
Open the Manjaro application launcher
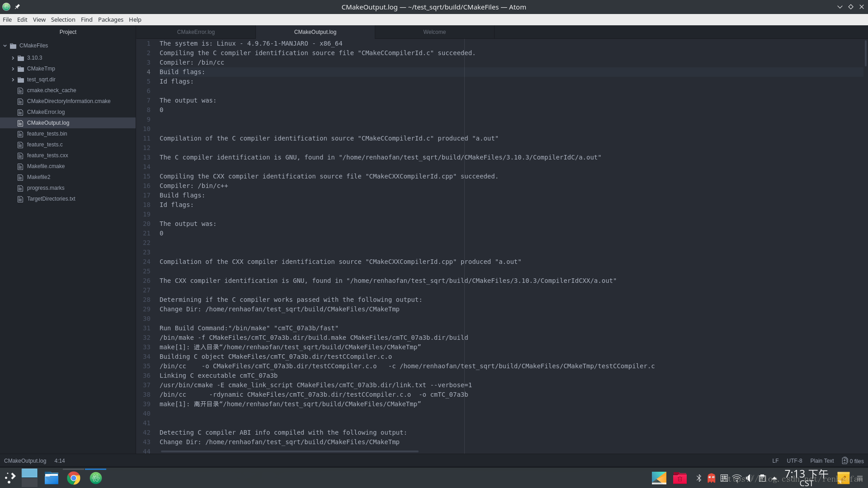tap(10, 478)
